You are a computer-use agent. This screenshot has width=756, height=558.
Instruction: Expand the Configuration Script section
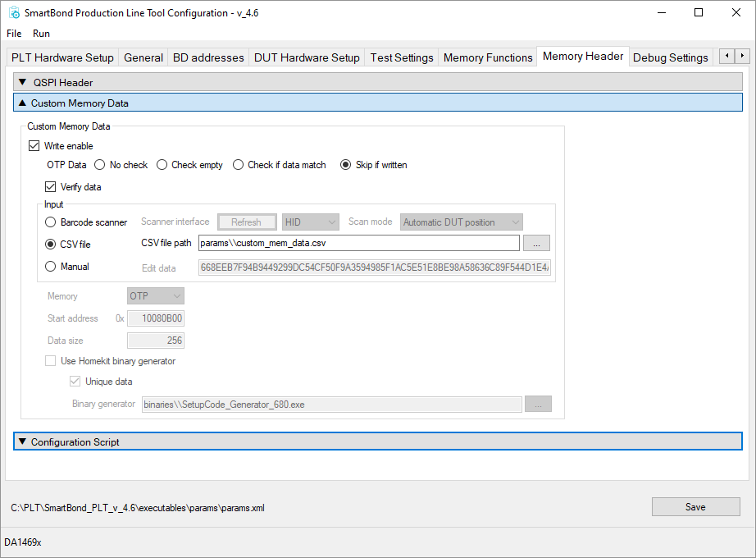coord(377,441)
